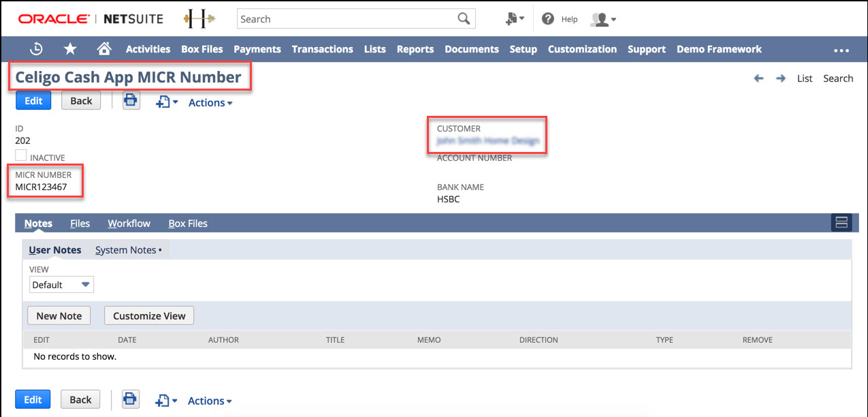Open the Demo Framework menu

719,49
